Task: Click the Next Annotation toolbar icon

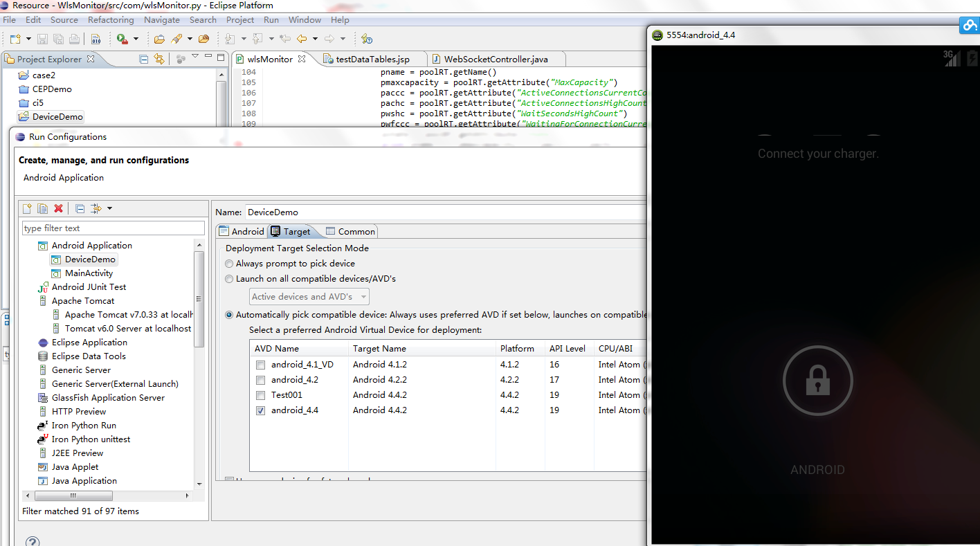Action: click(x=230, y=39)
